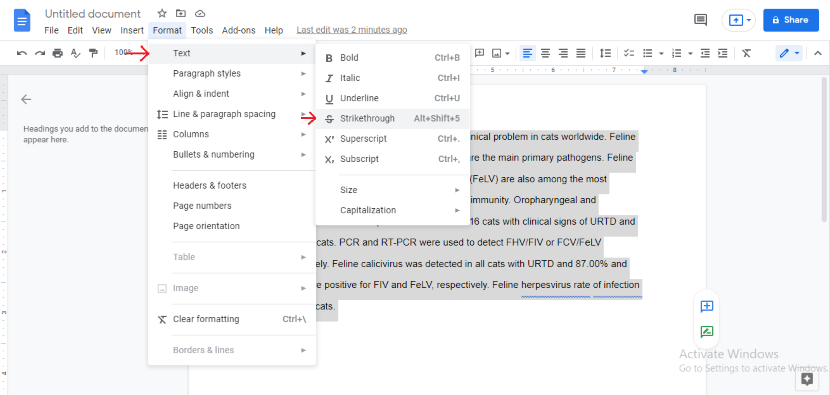
Task: Check the cloud save status icon
Action: point(200,13)
